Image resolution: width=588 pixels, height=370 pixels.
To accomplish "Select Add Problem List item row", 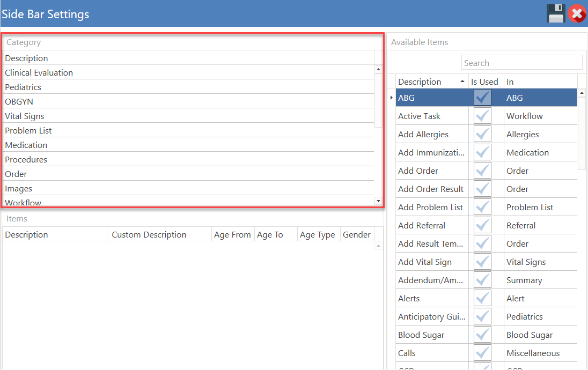I will pyautogui.click(x=487, y=207).
